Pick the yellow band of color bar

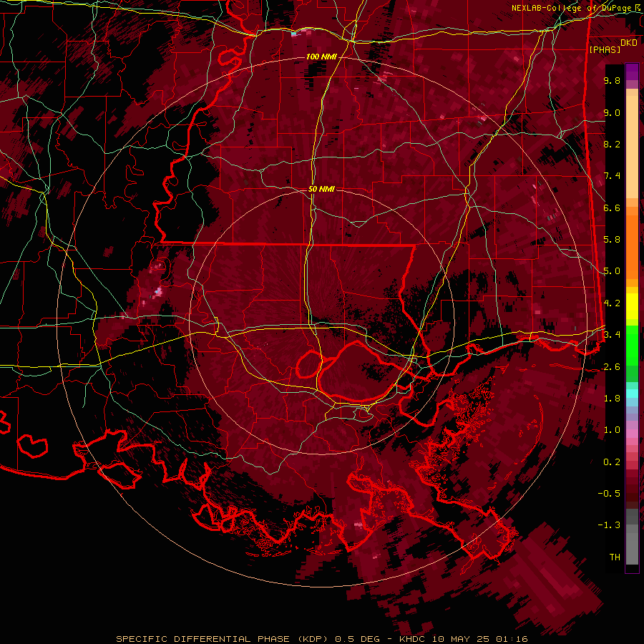click(632, 306)
